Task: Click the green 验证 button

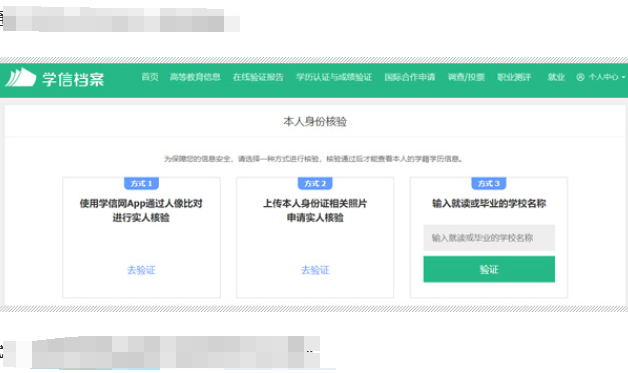Action: [x=489, y=269]
